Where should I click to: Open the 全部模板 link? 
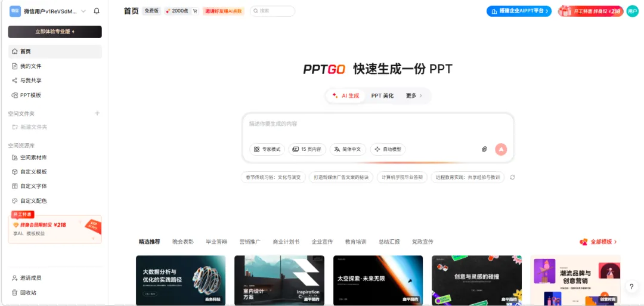(599, 242)
